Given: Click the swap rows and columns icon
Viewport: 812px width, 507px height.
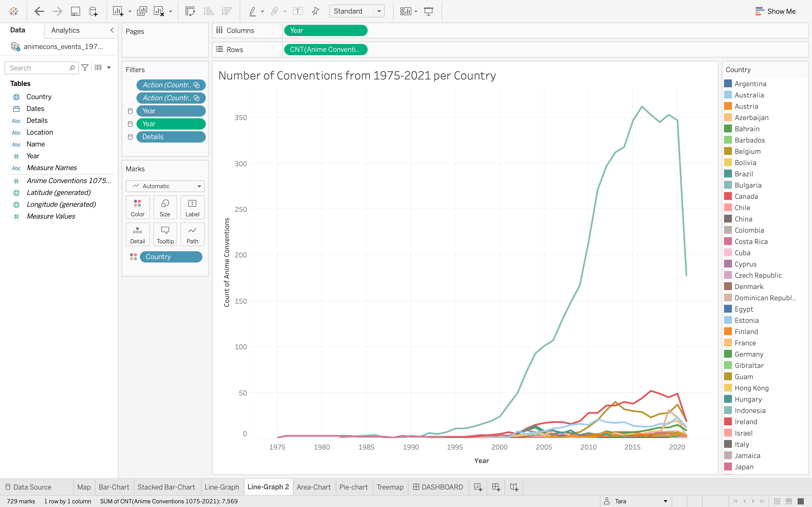Looking at the screenshot, I should [x=190, y=11].
